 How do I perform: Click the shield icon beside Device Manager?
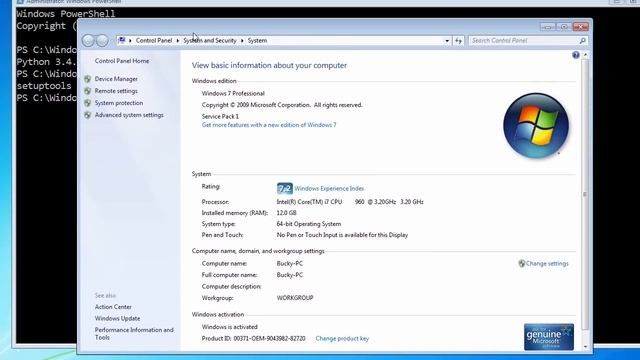coord(87,79)
